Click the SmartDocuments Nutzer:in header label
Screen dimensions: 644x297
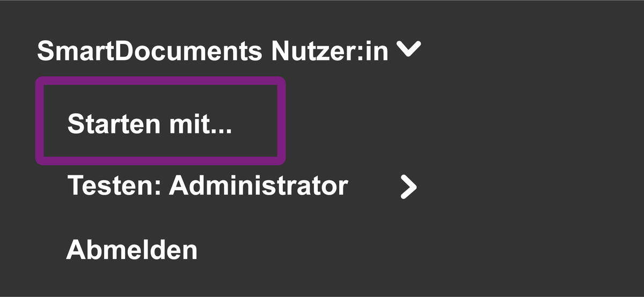point(213,51)
